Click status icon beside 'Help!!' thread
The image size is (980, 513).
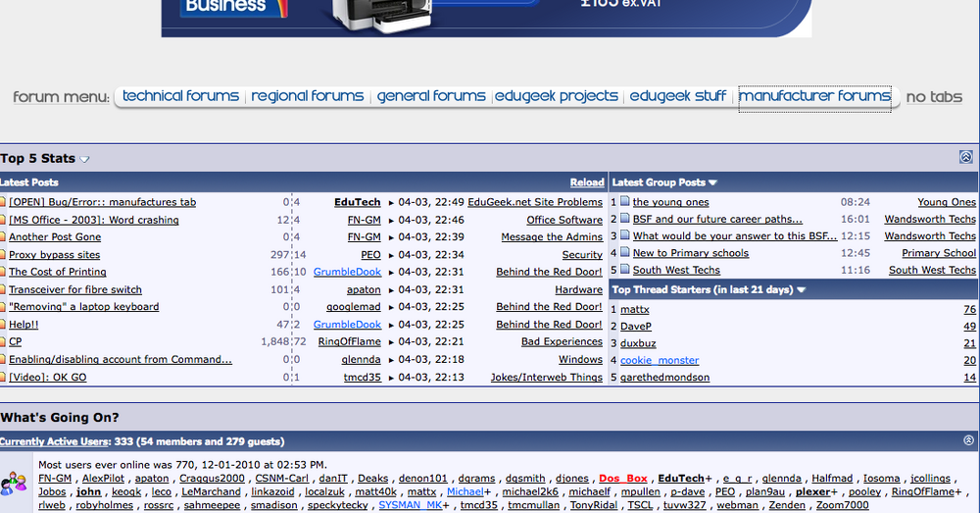(x=3, y=324)
